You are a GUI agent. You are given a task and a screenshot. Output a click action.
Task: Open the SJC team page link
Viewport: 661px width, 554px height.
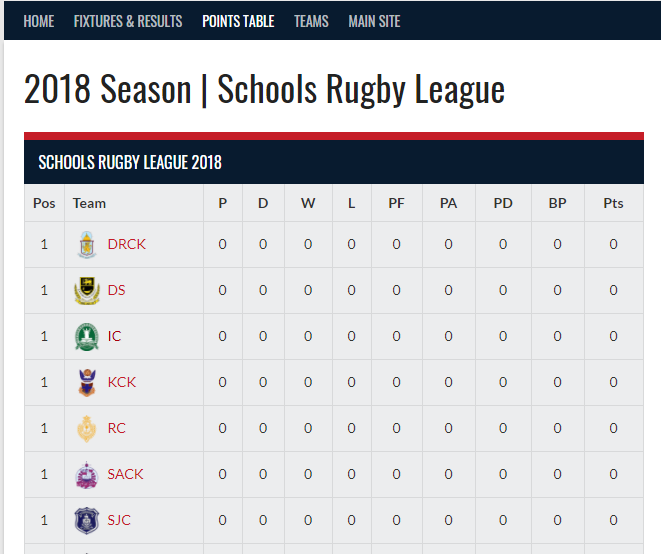pyautogui.click(x=119, y=520)
